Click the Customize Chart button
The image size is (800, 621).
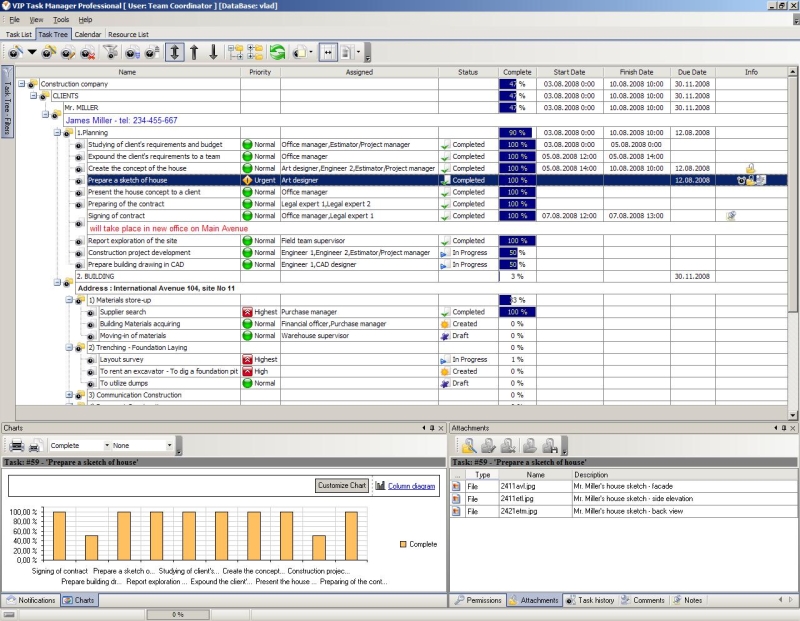pos(342,485)
